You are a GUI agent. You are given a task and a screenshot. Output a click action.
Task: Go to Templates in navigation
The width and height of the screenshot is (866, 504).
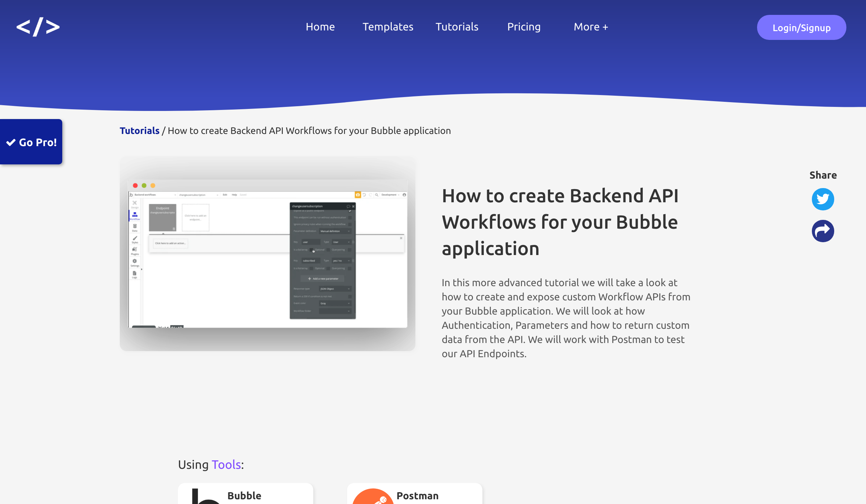click(388, 27)
